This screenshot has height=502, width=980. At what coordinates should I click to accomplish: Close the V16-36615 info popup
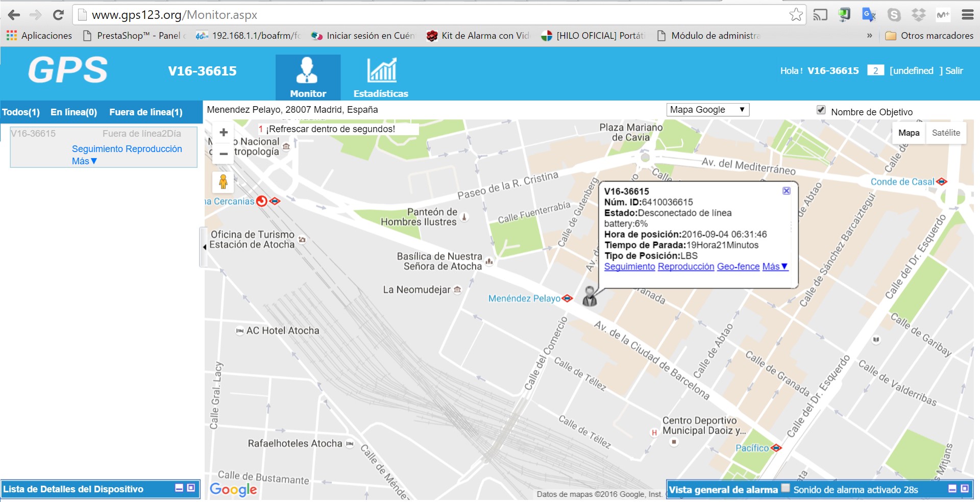pos(786,190)
